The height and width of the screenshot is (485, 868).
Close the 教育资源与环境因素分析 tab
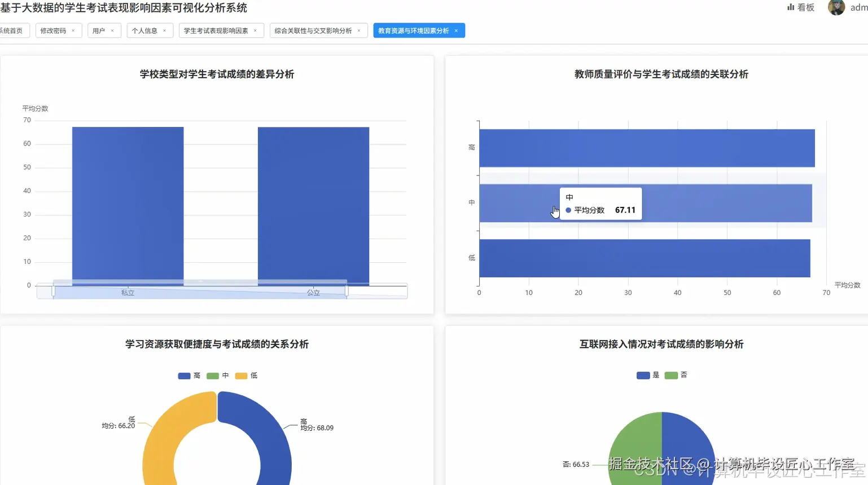(456, 31)
